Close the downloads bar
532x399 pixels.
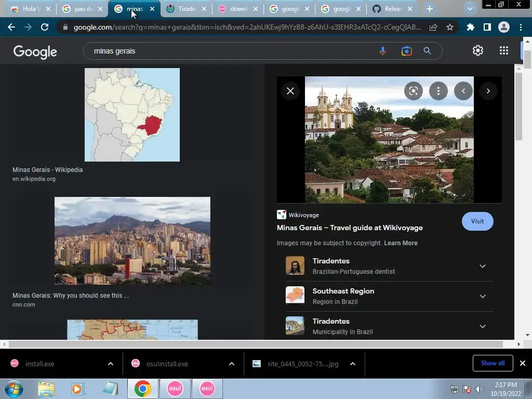coord(523,363)
